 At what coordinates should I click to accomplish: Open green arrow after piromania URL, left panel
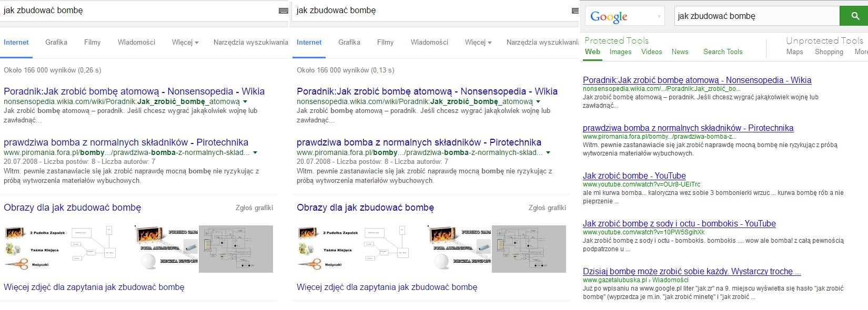point(255,152)
